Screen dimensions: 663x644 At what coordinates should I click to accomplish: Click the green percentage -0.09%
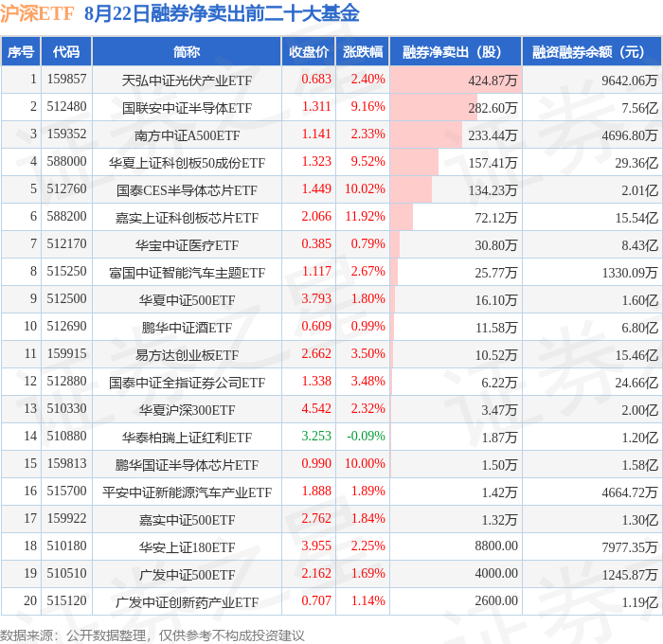[x=367, y=437]
